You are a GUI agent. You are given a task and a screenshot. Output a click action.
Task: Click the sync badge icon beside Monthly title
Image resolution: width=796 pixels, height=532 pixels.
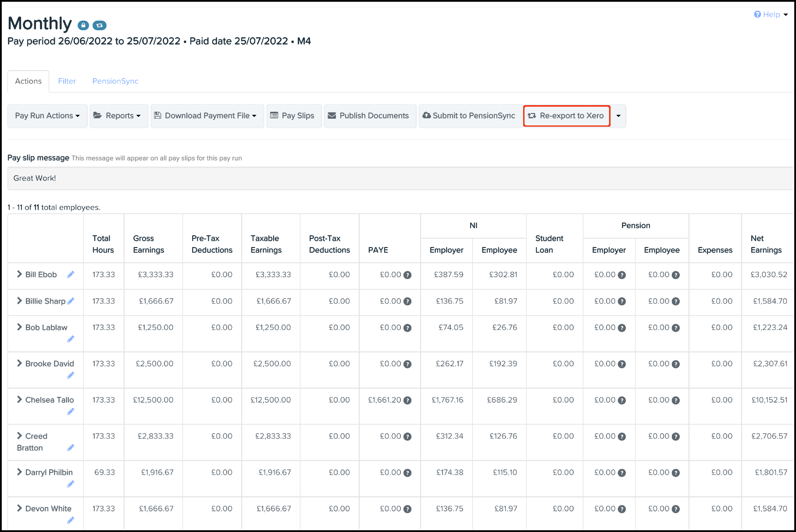100,25
